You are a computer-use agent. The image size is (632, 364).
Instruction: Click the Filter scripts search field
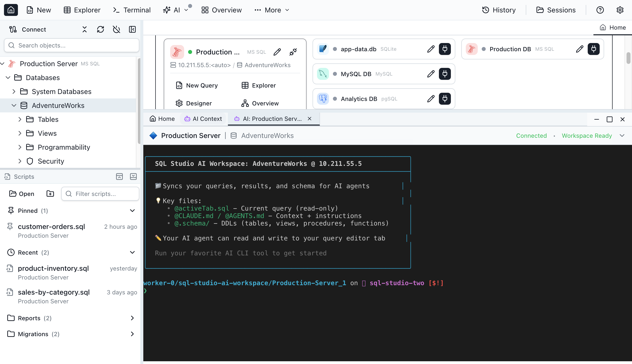click(100, 194)
